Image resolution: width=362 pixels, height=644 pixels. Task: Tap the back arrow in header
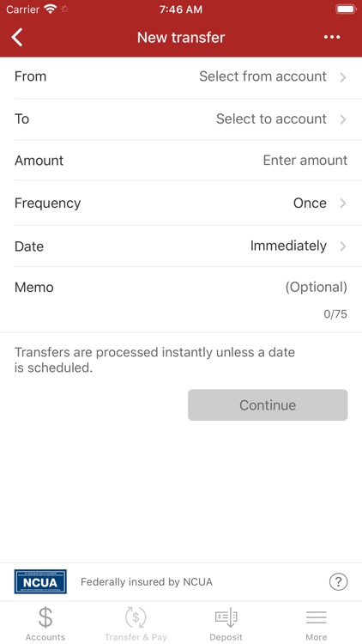point(17,38)
